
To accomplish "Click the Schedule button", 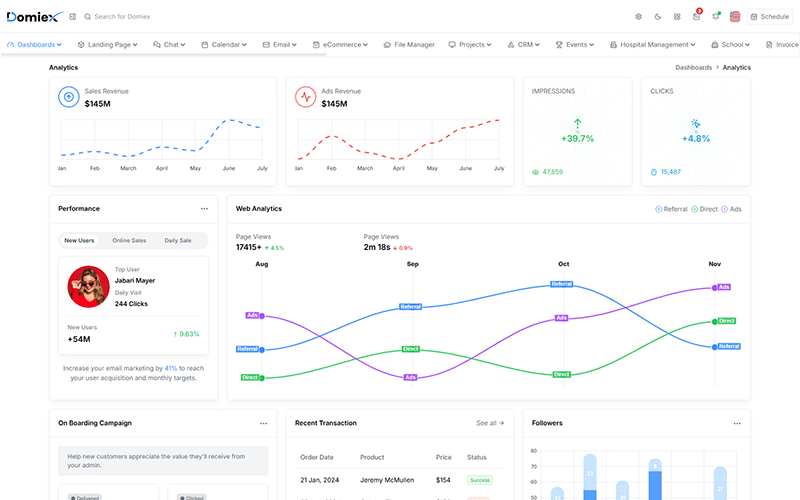I will [x=769, y=17].
